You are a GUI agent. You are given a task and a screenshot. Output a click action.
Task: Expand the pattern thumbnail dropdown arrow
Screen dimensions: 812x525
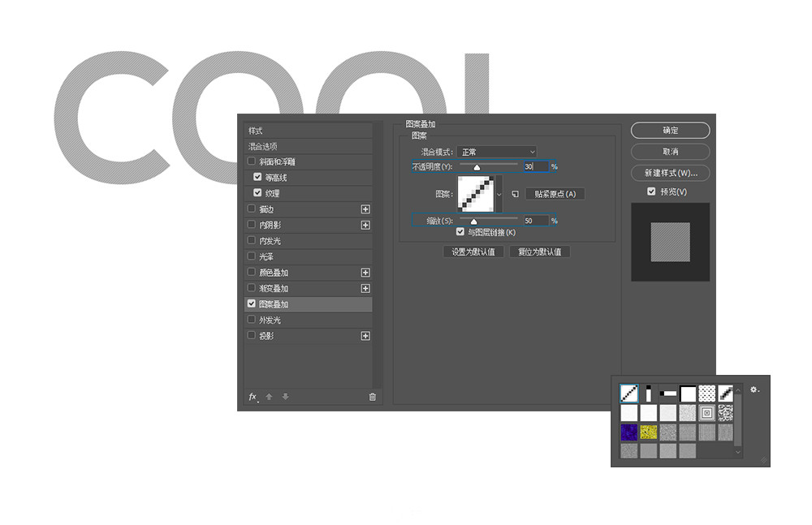(x=499, y=195)
